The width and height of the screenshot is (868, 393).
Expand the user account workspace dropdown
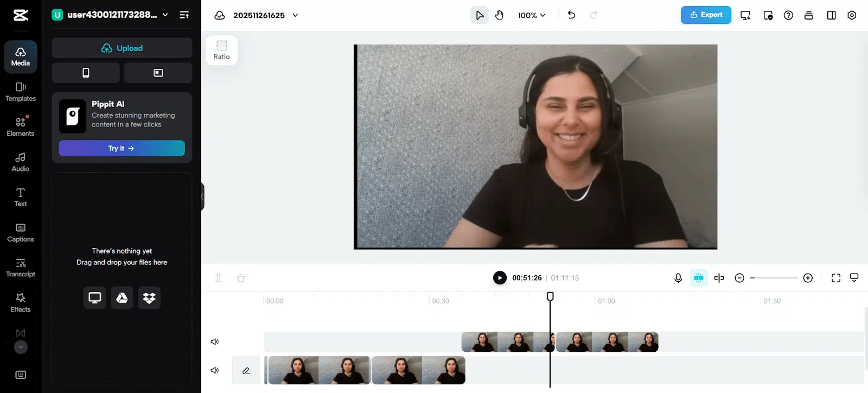click(x=165, y=15)
